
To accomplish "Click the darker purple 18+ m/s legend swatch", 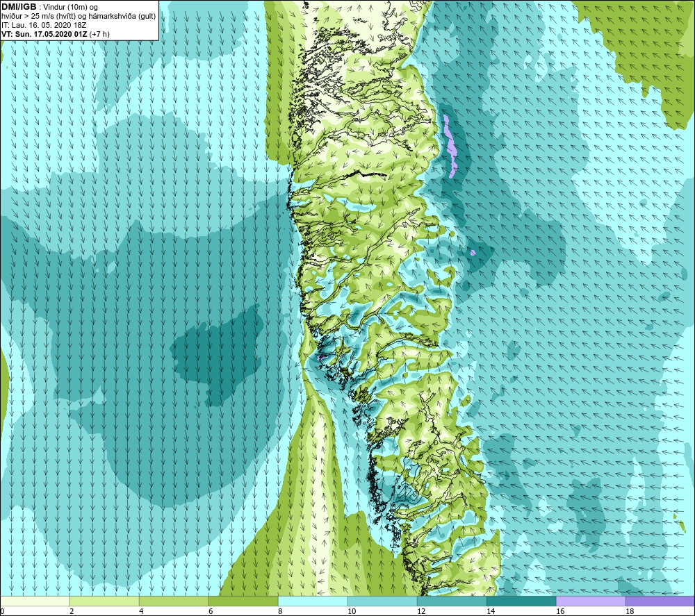I will pyautogui.click(x=660, y=601).
